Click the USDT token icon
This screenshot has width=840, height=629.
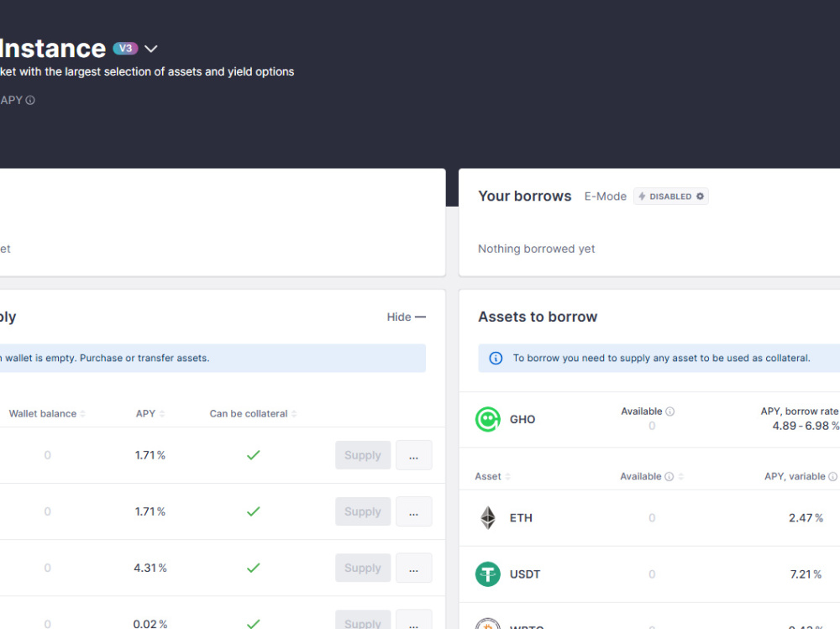(488, 574)
